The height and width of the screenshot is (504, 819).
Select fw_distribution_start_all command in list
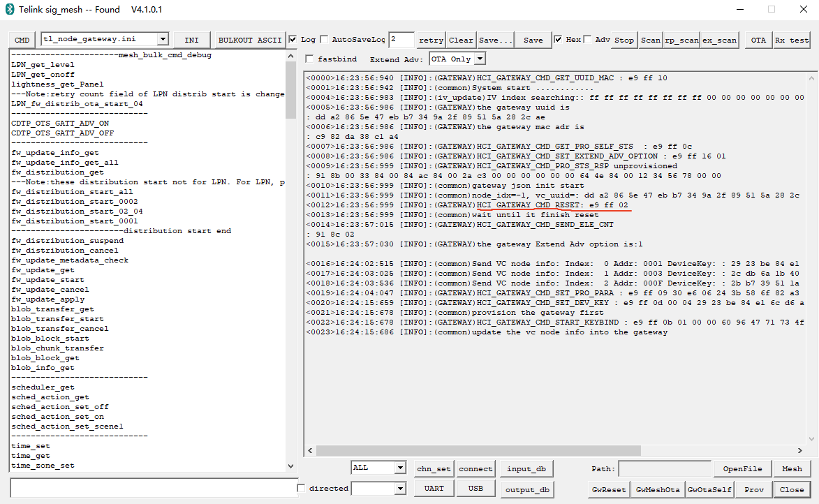(72, 192)
